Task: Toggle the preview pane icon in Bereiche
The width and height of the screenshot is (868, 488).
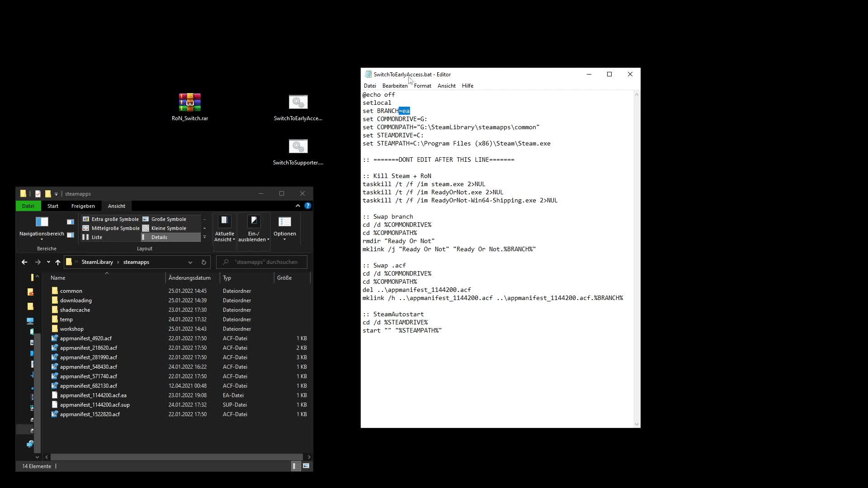Action: tap(71, 222)
